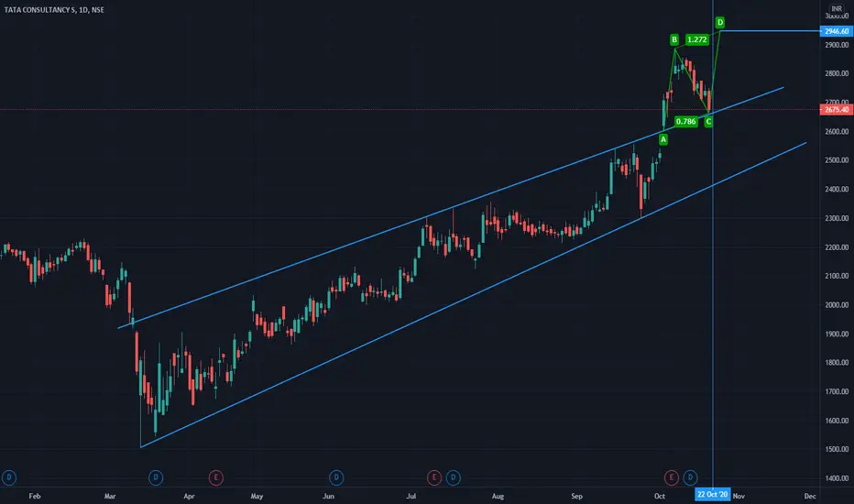Select the green ABCD pattern point B label
The height and width of the screenshot is (504, 854).
click(x=674, y=39)
